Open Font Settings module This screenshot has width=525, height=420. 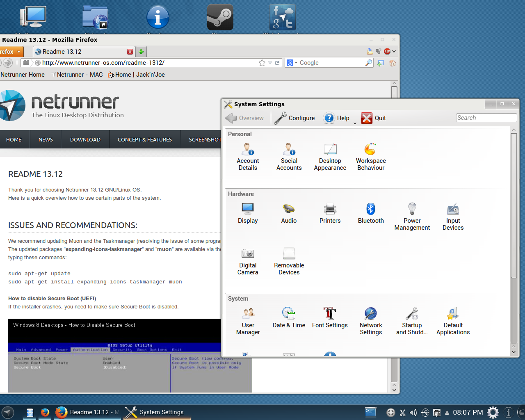click(x=330, y=318)
